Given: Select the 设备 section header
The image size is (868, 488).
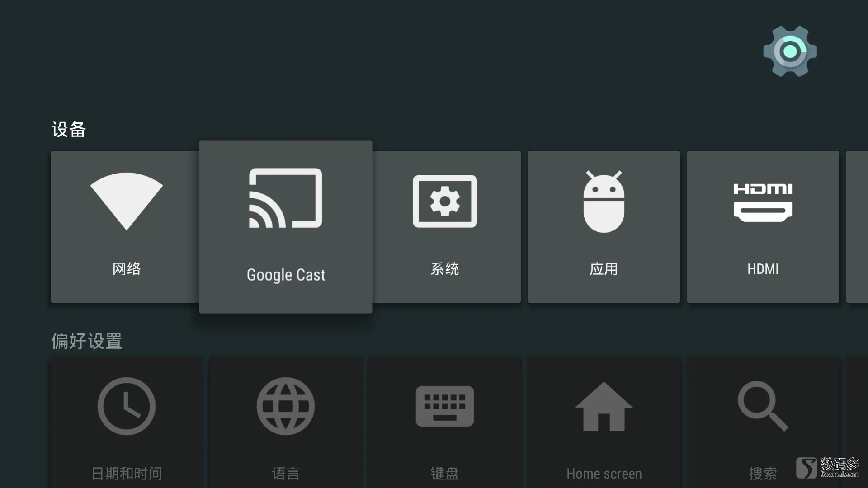Looking at the screenshot, I should pyautogui.click(x=69, y=130).
